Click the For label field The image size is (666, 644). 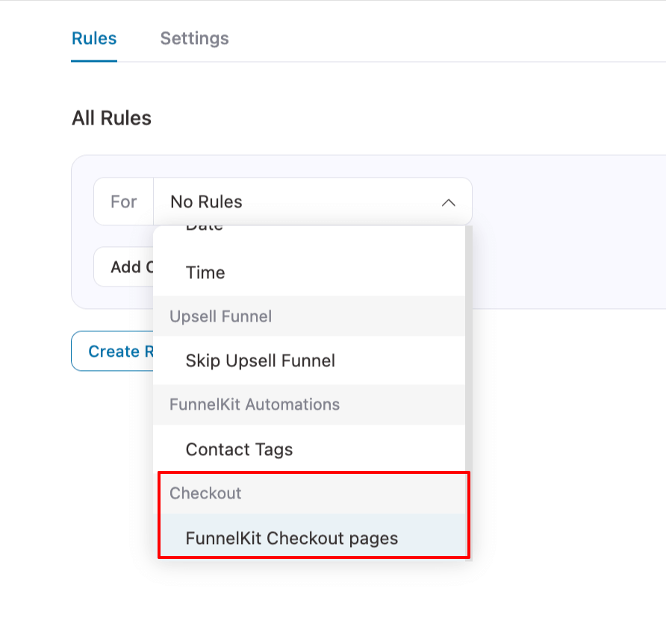pyautogui.click(x=124, y=201)
